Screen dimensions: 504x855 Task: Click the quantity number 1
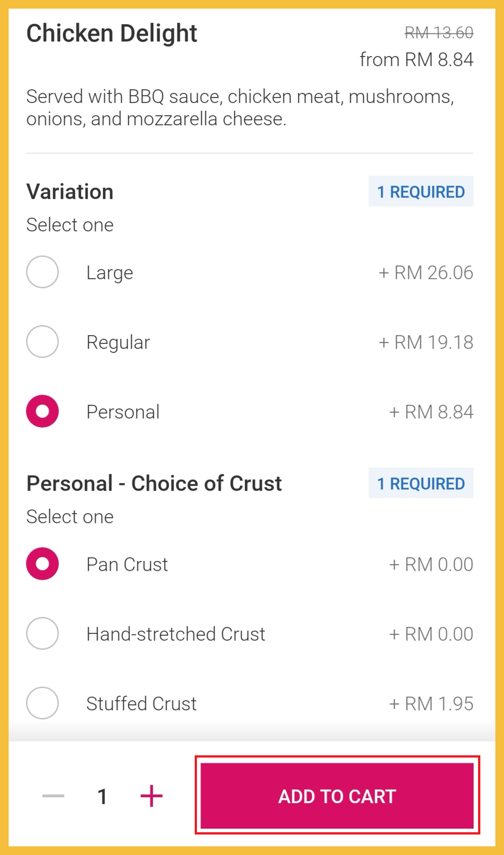pyautogui.click(x=102, y=797)
